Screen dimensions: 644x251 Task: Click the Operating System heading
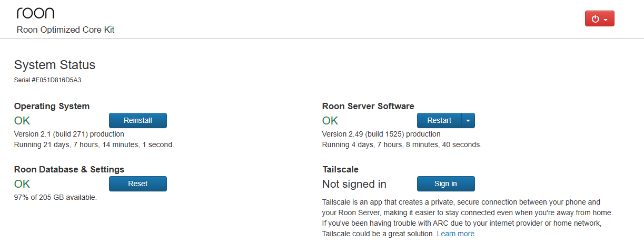point(52,106)
